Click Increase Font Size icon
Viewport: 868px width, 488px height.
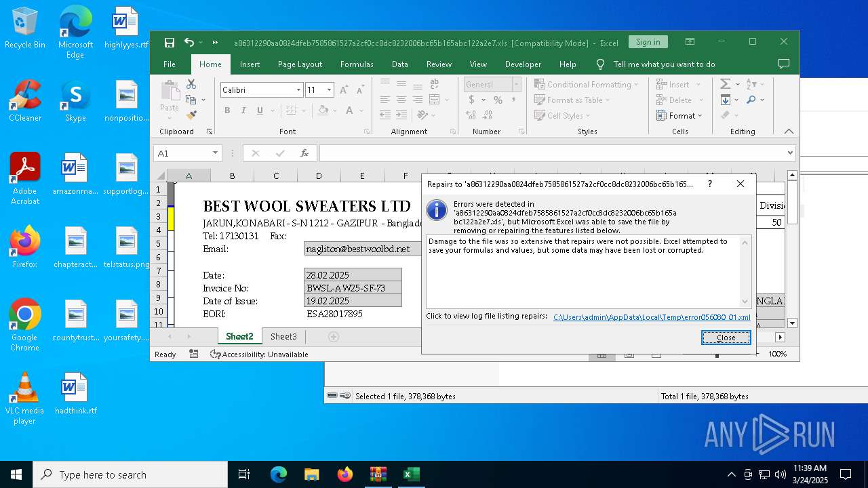[x=344, y=89]
